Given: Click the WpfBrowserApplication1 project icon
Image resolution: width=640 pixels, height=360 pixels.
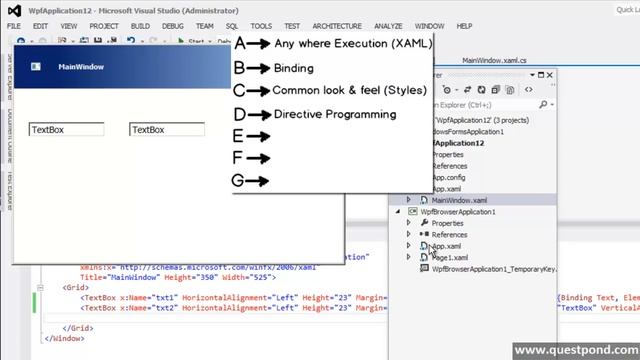Looking at the screenshot, I should coord(413,211).
